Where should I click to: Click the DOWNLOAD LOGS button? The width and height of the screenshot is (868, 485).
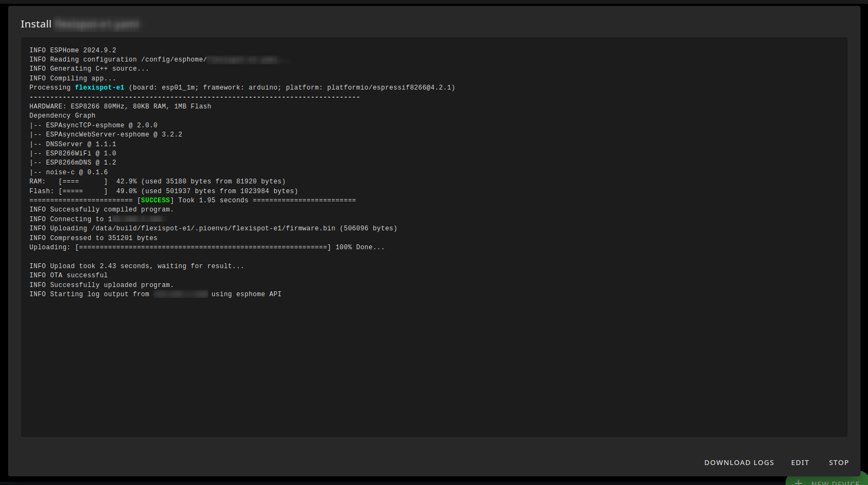coord(739,463)
